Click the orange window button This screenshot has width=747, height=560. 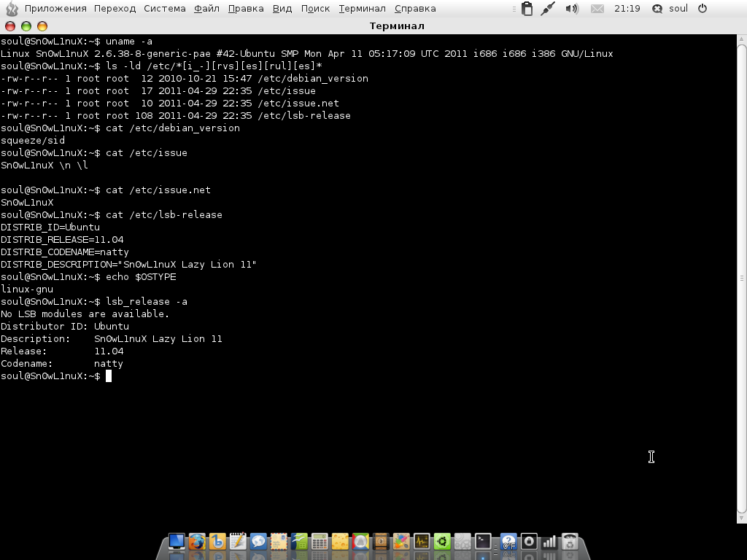click(42, 26)
